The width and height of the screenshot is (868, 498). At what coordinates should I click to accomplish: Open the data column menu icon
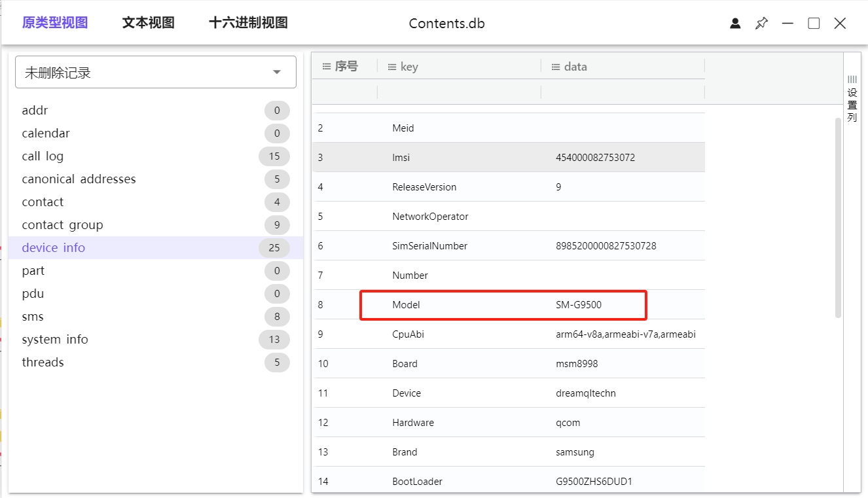556,67
